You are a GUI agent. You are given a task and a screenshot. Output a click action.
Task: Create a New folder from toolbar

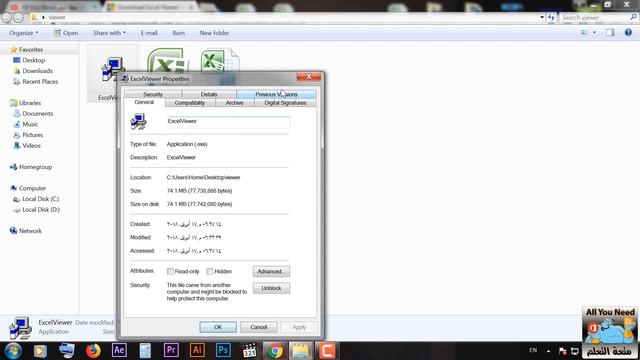(214, 33)
